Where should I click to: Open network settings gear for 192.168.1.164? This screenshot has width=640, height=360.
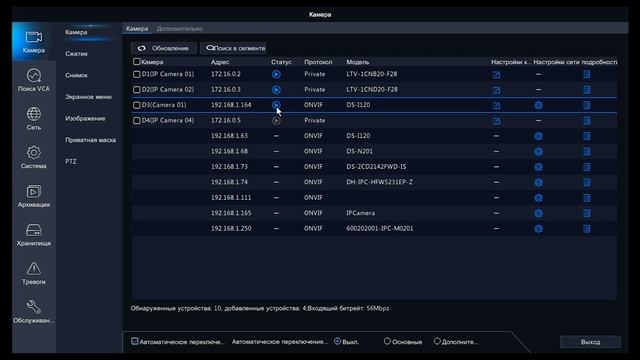click(538, 105)
